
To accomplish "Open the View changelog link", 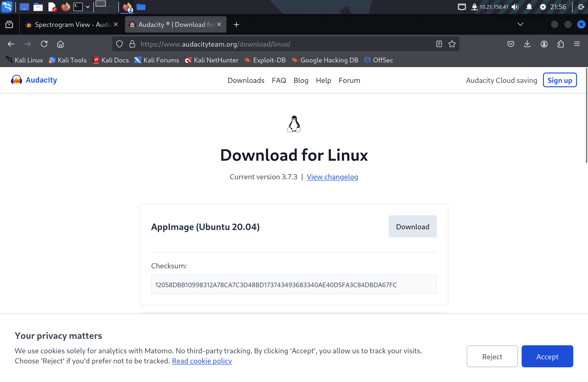I will [332, 177].
